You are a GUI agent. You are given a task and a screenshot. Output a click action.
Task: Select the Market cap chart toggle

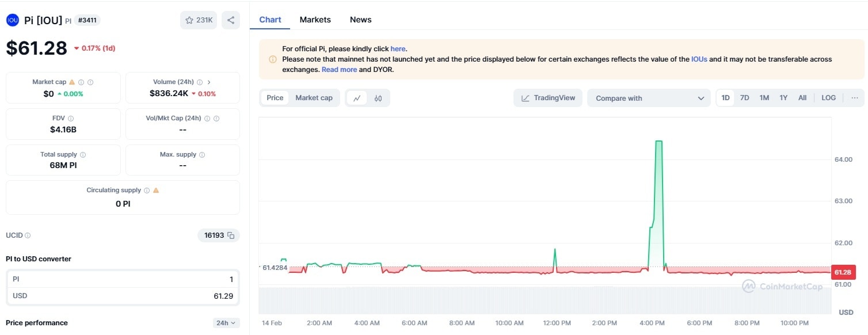click(x=314, y=98)
